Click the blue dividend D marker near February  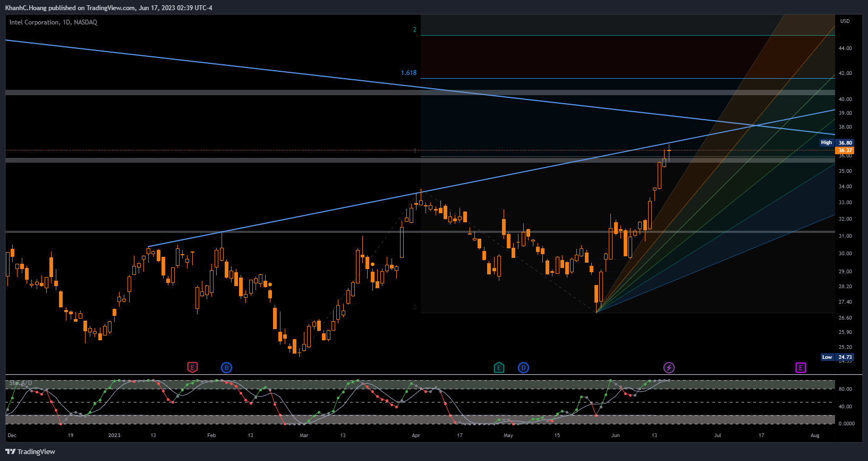click(226, 367)
